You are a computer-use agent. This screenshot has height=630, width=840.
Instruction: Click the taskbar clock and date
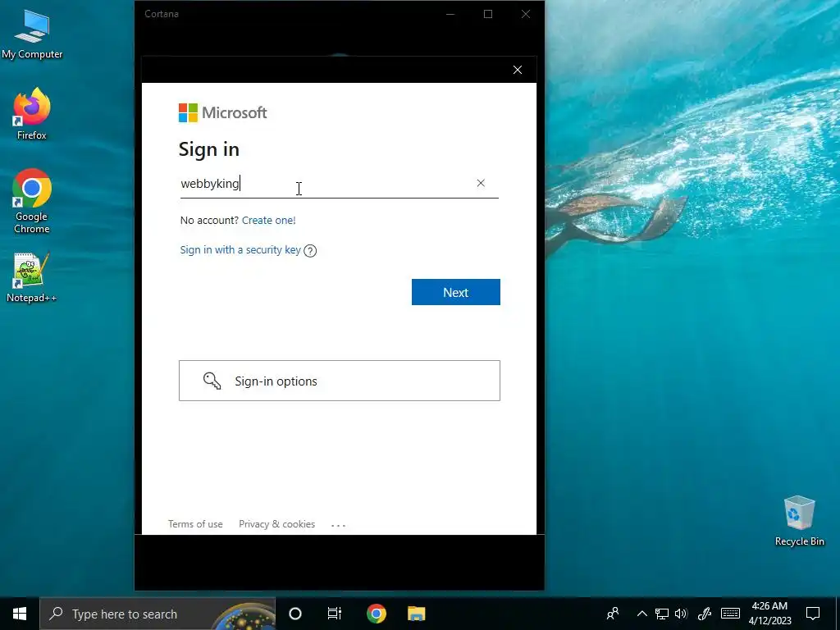click(x=769, y=614)
